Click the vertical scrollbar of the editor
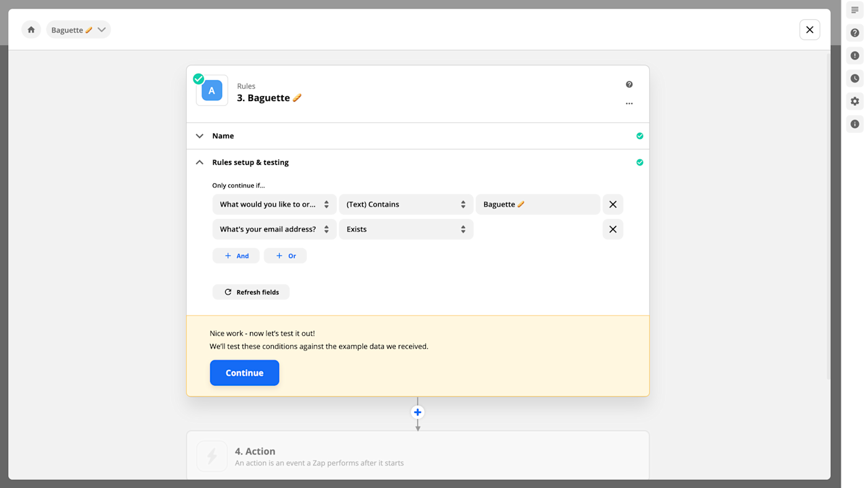 pos(828,216)
